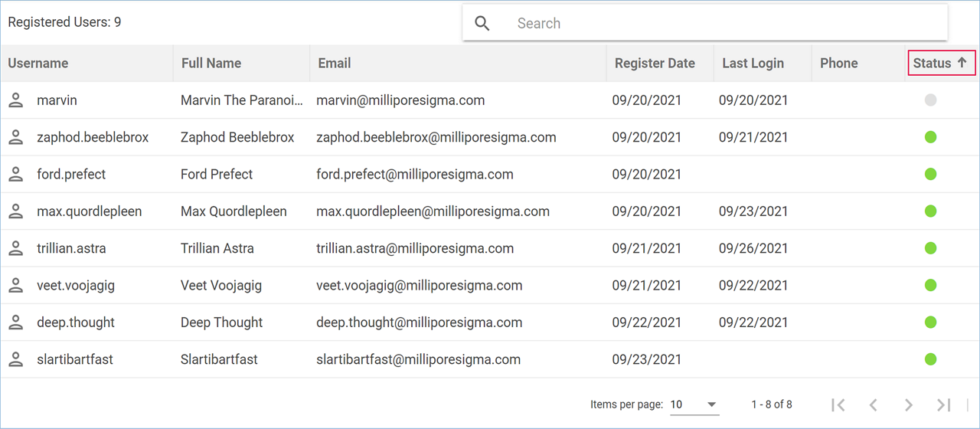Screen dimensions: 980x429
Task: Click ford.prefect's green status dot
Action: click(930, 174)
